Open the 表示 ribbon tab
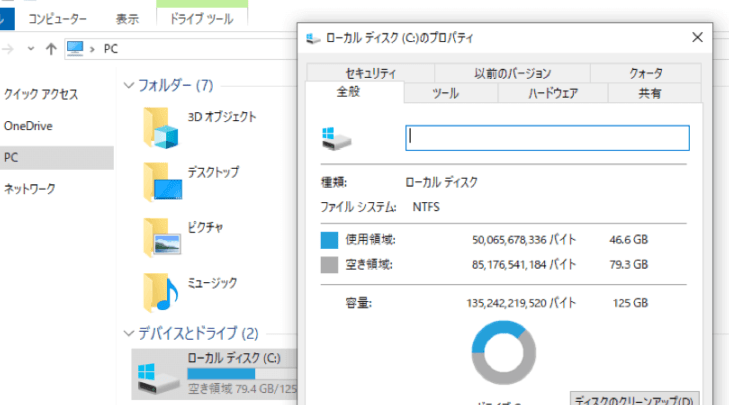Viewport: 729px width, 405px height. coord(127,18)
